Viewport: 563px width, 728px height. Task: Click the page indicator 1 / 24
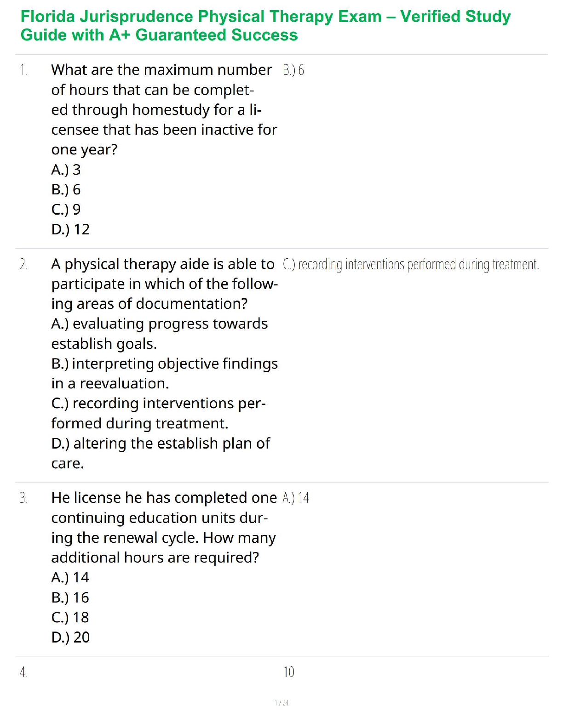(x=281, y=703)
